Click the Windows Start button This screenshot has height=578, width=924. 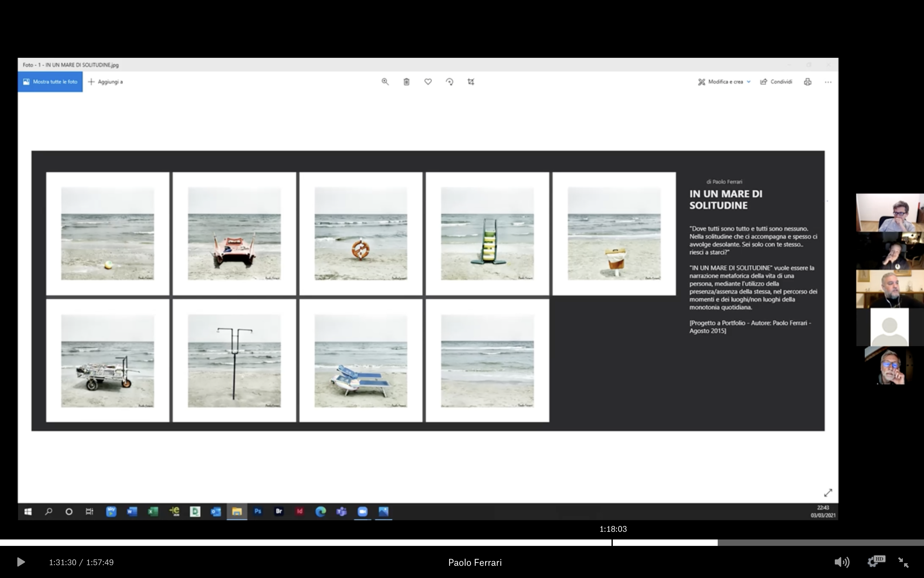click(28, 512)
